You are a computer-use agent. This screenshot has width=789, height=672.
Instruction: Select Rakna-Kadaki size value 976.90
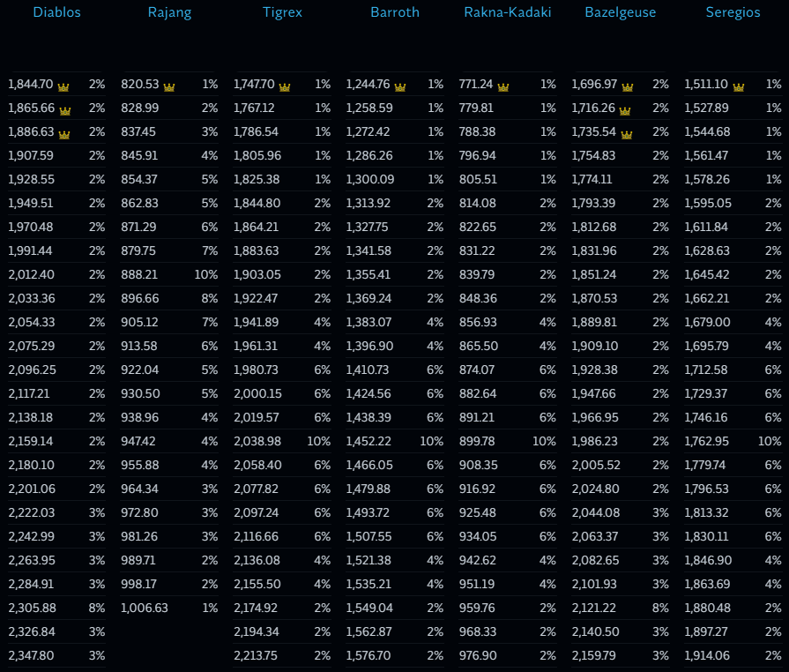pyautogui.click(x=478, y=655)
